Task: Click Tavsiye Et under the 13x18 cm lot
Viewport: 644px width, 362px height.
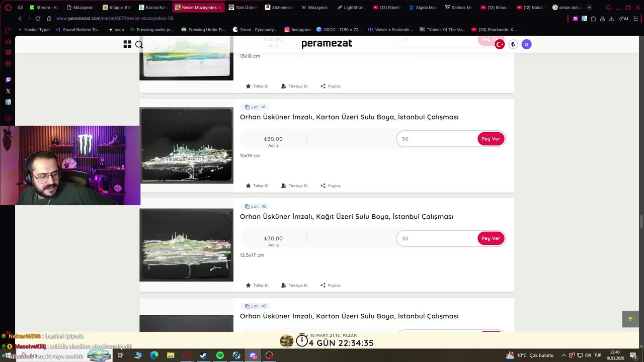Action: coord(294,86)
